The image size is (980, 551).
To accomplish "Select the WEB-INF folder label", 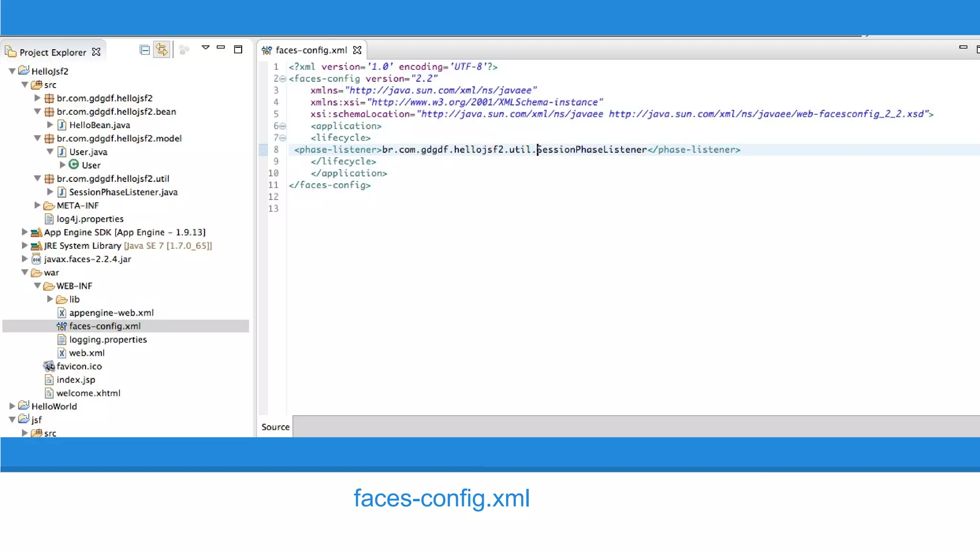I will [75, 286].
